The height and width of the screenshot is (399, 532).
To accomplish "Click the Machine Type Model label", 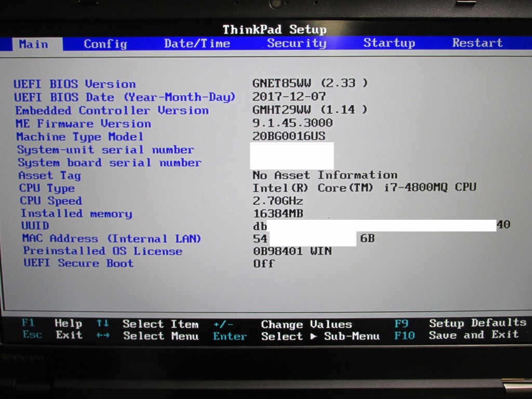I will (x=79, y=137).
